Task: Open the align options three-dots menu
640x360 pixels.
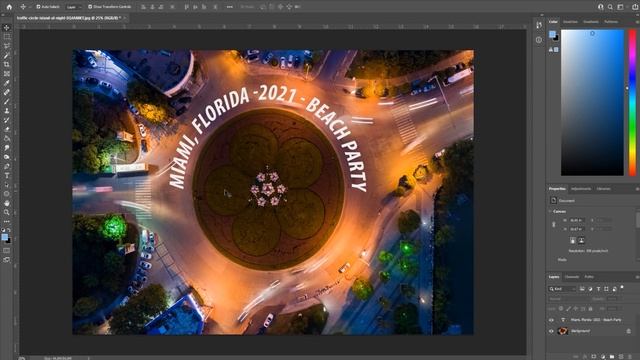Action: pos(229,7)
